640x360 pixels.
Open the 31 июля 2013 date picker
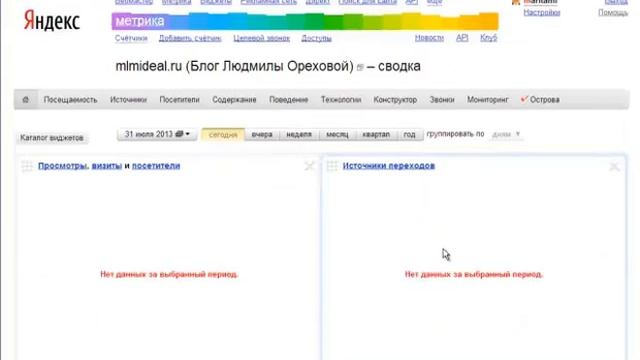[157, 134]
